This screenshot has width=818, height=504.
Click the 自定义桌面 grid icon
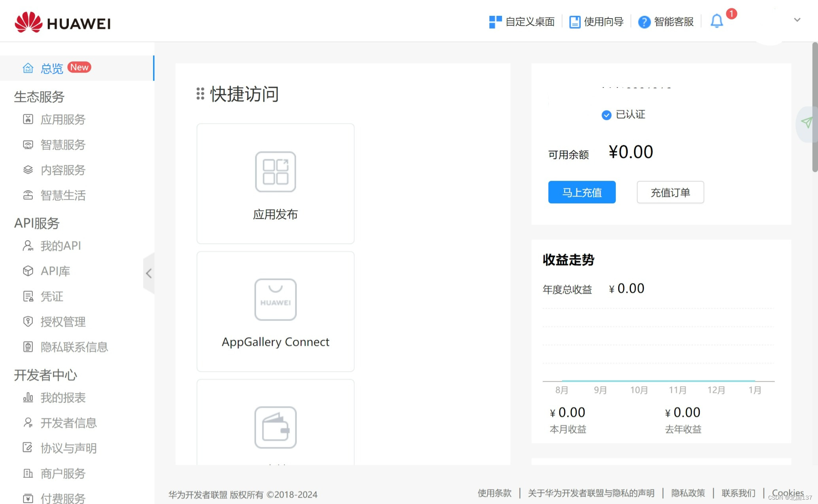pyautogui.click(x=495, y=22)
